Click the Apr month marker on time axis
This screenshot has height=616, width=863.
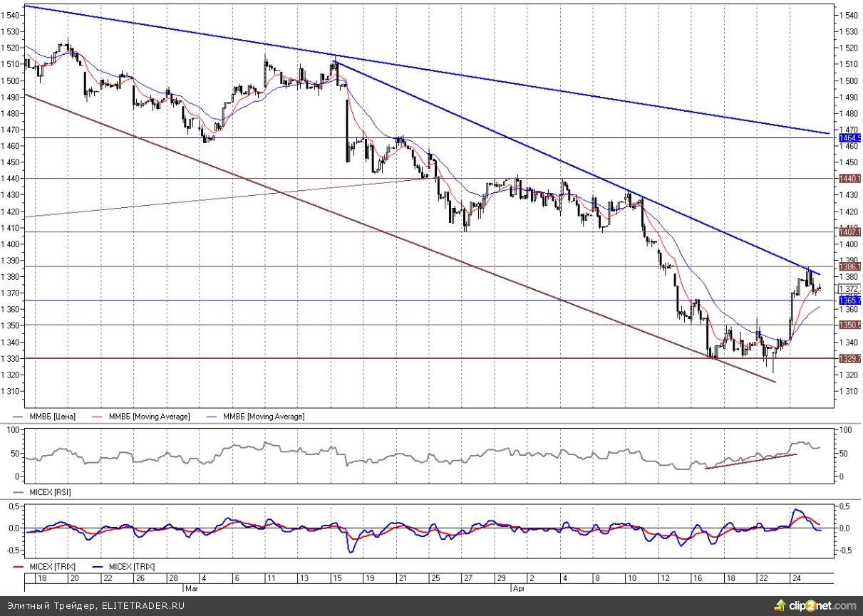519,588
